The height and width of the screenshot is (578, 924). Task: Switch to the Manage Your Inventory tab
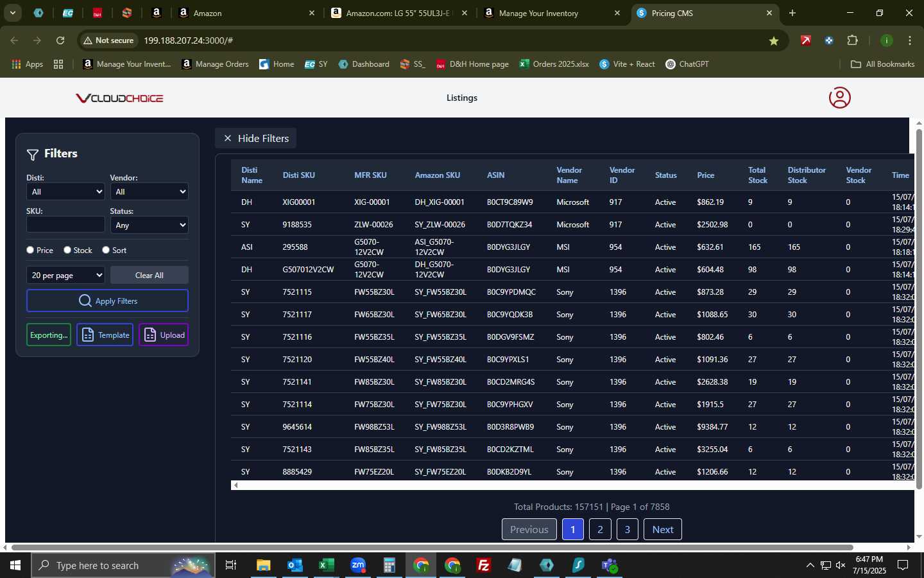552,13
